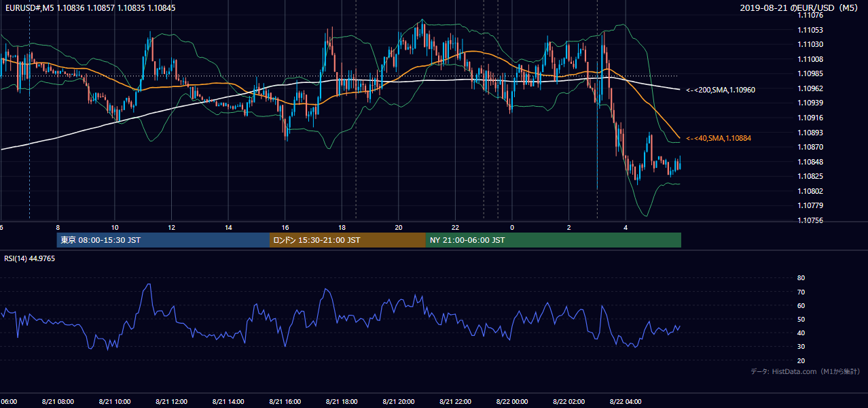
Task: Click price level 1.11076 on the axis
Action: click(810, 15)
